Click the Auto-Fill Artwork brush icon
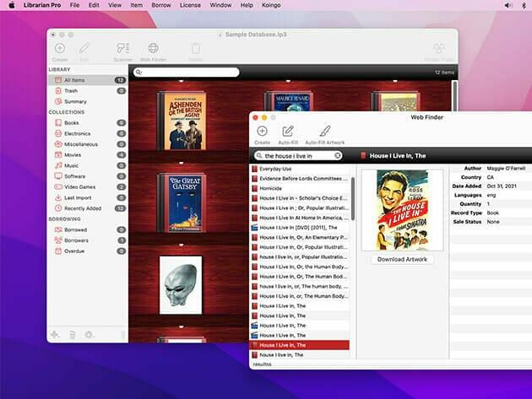The width and height of the screenshot is (532, 399). [x=325, y=132]
